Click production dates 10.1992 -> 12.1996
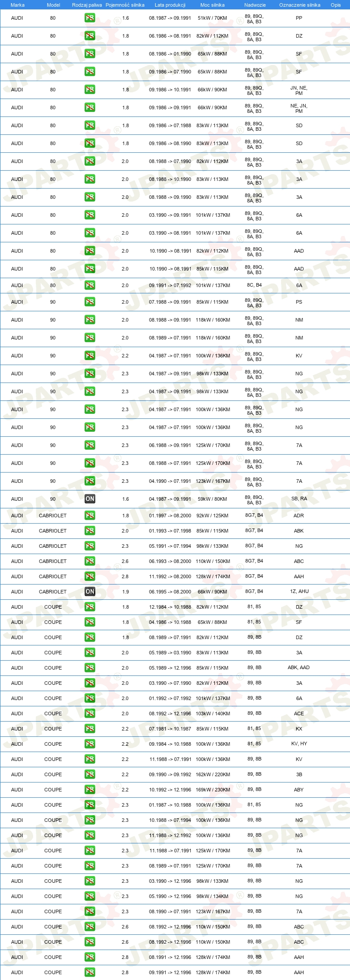Screen dimensions: 350x980 tap(170, 790)
